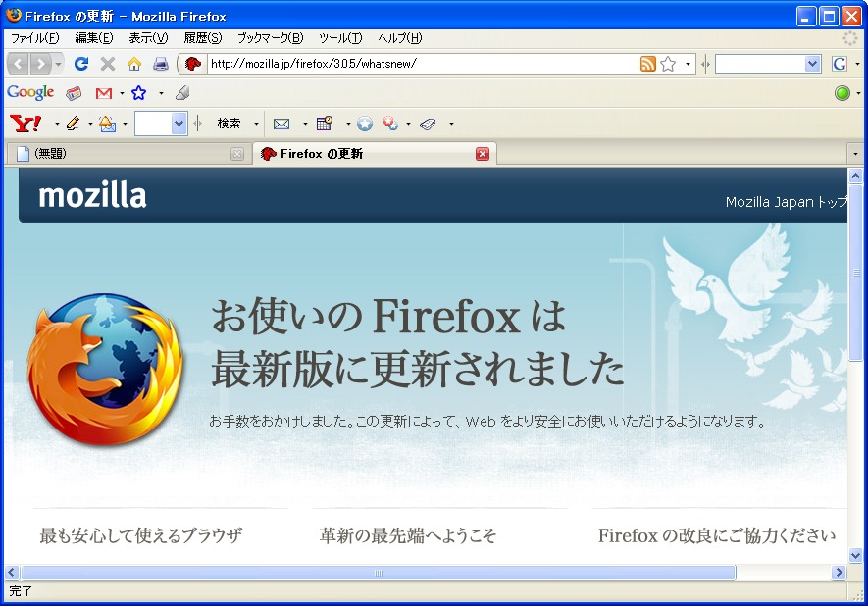Click the tag icon on the Yahoo toolbar
Viewport: 868px width, 606px height.
428,124
